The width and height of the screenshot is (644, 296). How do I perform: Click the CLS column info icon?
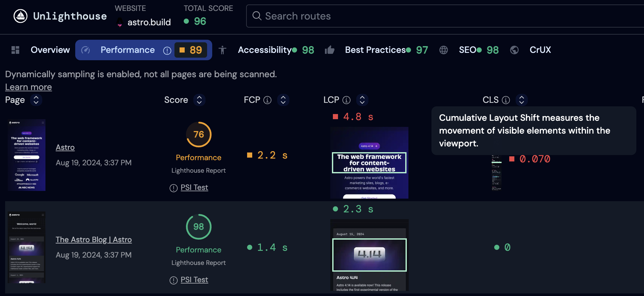tap(506, 100)
